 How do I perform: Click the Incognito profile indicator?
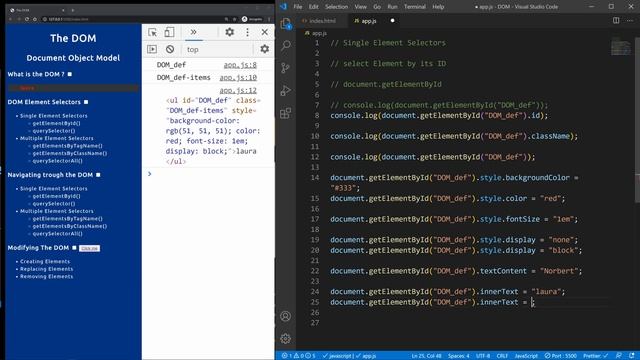pyautogui.click(x=252, y=19)
